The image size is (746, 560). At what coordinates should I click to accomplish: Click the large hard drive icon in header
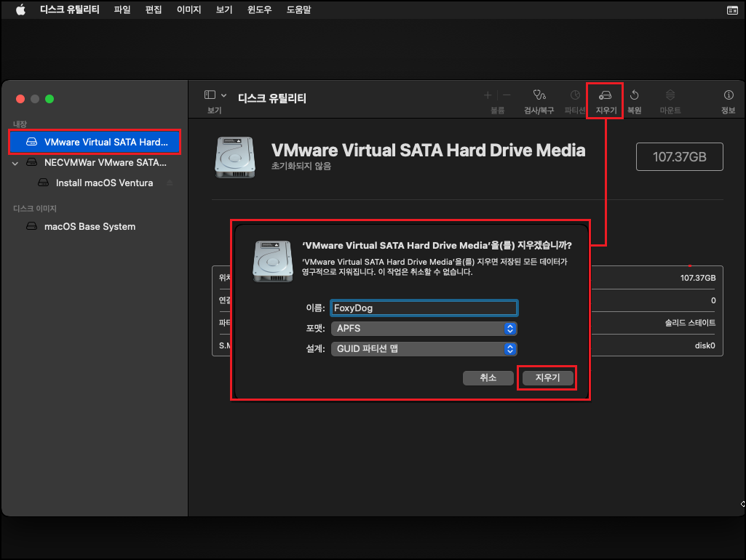[235, 157]
